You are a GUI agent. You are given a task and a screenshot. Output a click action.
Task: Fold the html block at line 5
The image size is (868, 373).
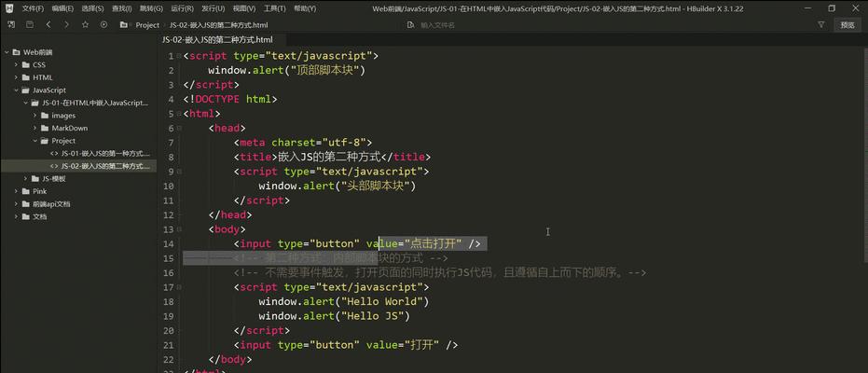[179, 114]
